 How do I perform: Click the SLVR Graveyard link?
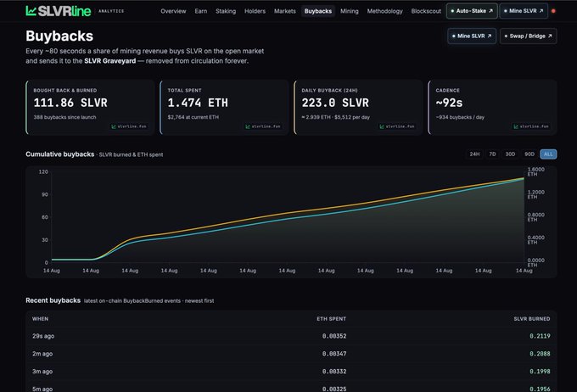click(109, 61)
